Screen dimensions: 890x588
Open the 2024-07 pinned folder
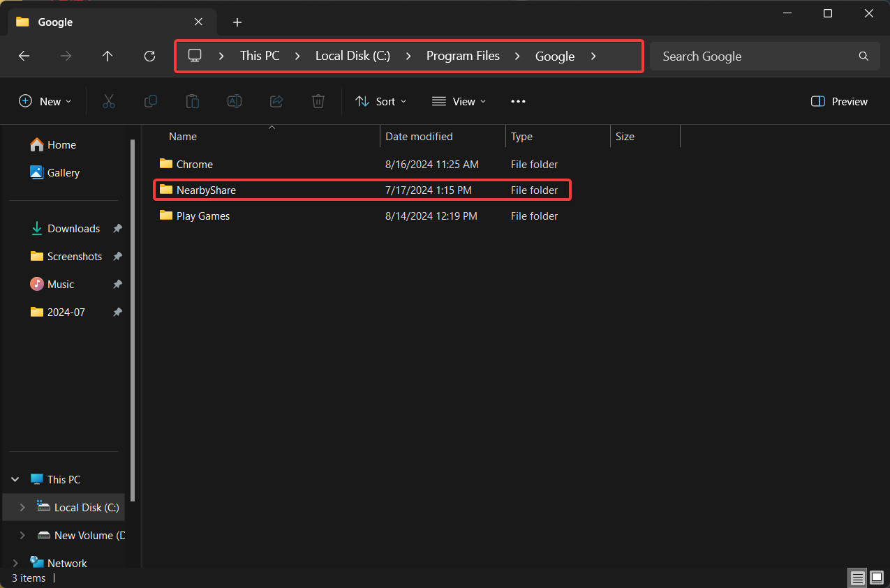pos(57,312)
